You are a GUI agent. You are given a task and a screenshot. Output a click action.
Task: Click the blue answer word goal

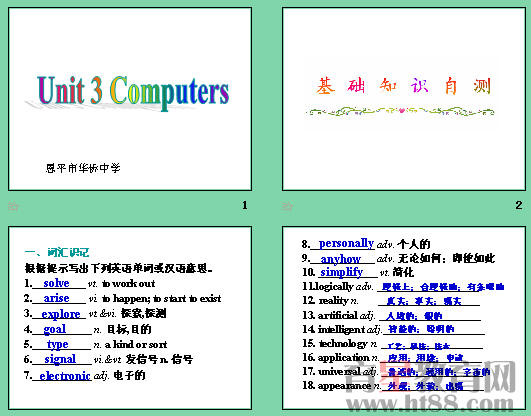[55, 329]
